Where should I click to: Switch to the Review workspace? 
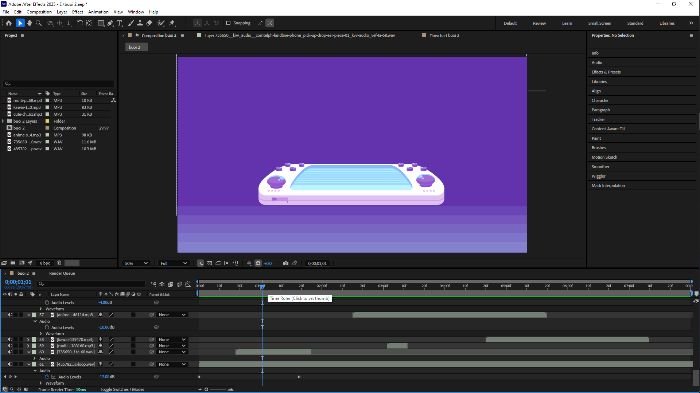point(539,23)
